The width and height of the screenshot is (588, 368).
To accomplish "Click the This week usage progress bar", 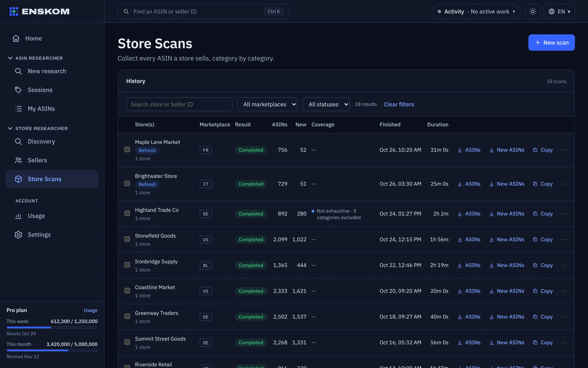I will coord(52,328).
